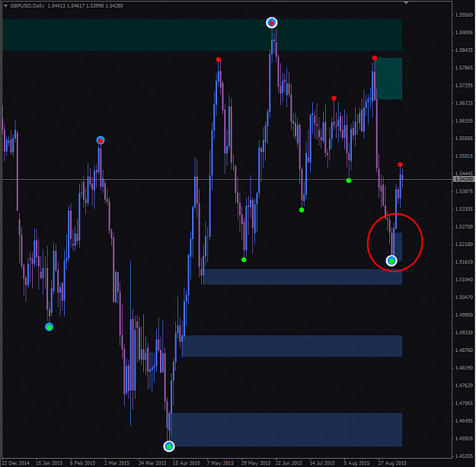The image size is (476, 467).
Task: Click the small green dot at the early-June 2015 low
Action: [244, 260]
